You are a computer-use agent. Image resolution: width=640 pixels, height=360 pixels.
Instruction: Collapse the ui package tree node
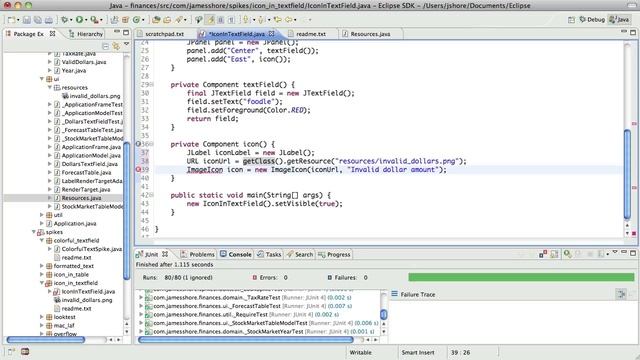(x=42, y=79)
